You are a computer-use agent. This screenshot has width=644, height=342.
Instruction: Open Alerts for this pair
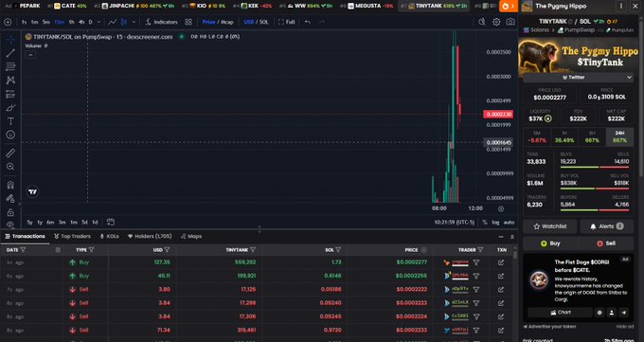tap(606, 226)
